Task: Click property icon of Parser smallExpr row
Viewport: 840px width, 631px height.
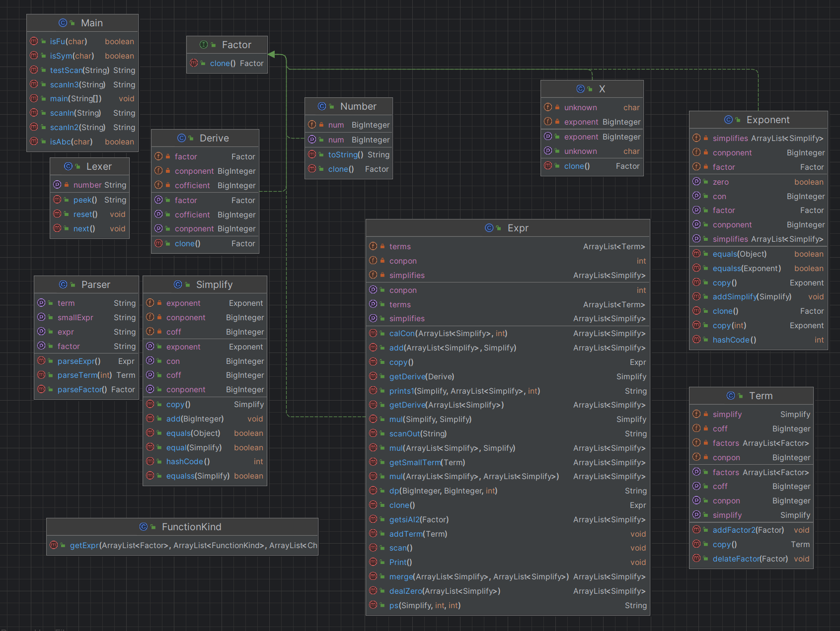Action: click(41, 317)
